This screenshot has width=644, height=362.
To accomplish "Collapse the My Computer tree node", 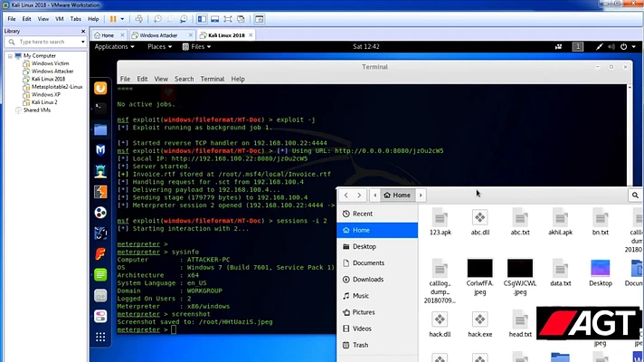I will [10, 56].
